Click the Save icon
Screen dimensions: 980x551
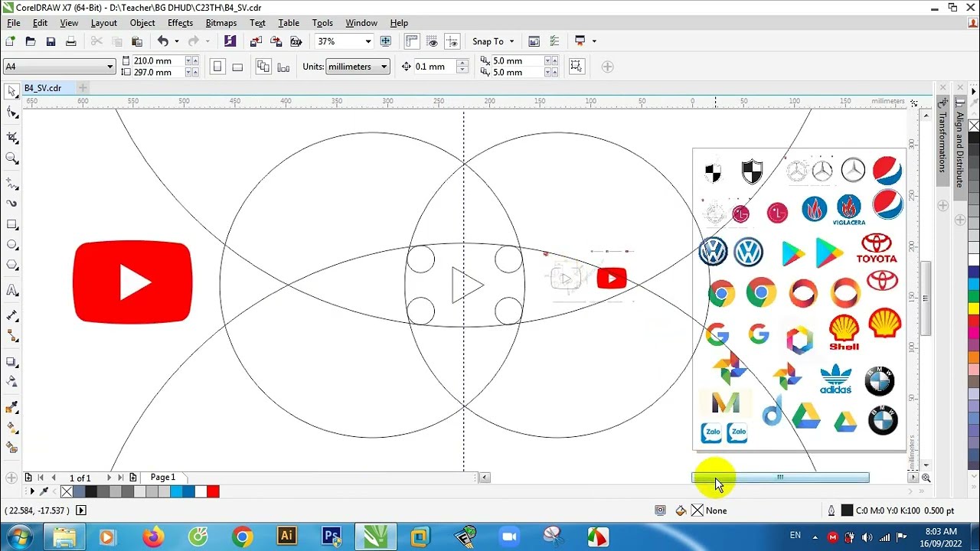[x=51, y=41]
